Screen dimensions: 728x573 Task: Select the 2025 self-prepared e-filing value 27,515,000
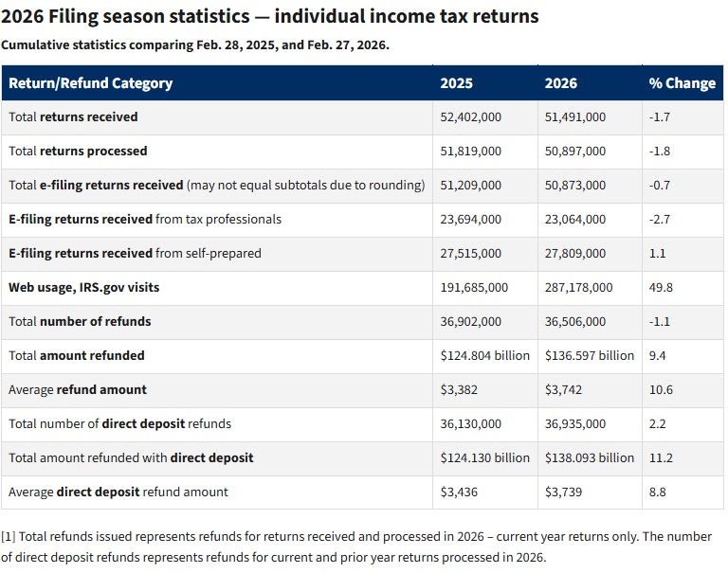pos(471,254)
